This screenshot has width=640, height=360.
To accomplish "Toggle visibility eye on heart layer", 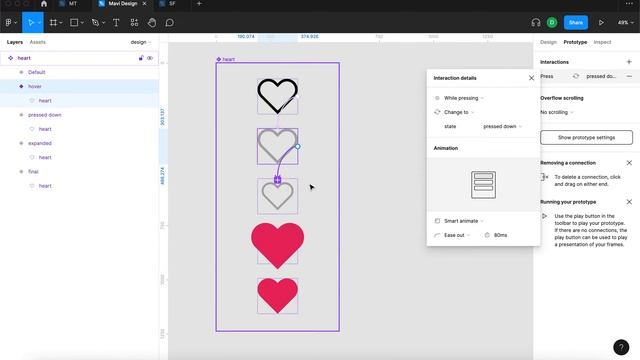I will coord(150,58).
